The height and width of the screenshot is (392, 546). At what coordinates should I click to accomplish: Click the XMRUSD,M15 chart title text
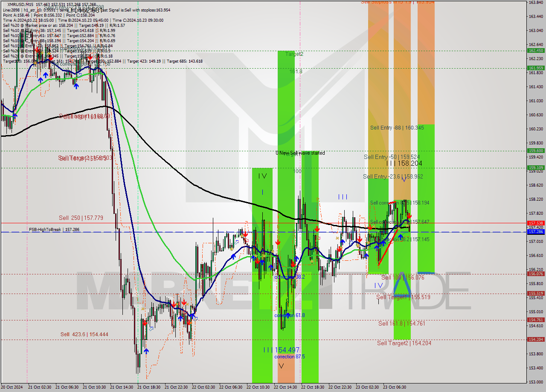click(21, 4)
